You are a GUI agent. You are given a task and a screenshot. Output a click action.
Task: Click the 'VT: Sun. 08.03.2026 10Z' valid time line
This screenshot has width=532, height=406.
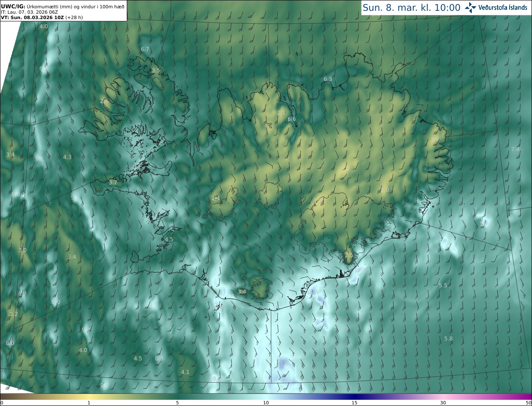[x=42, y=17]
